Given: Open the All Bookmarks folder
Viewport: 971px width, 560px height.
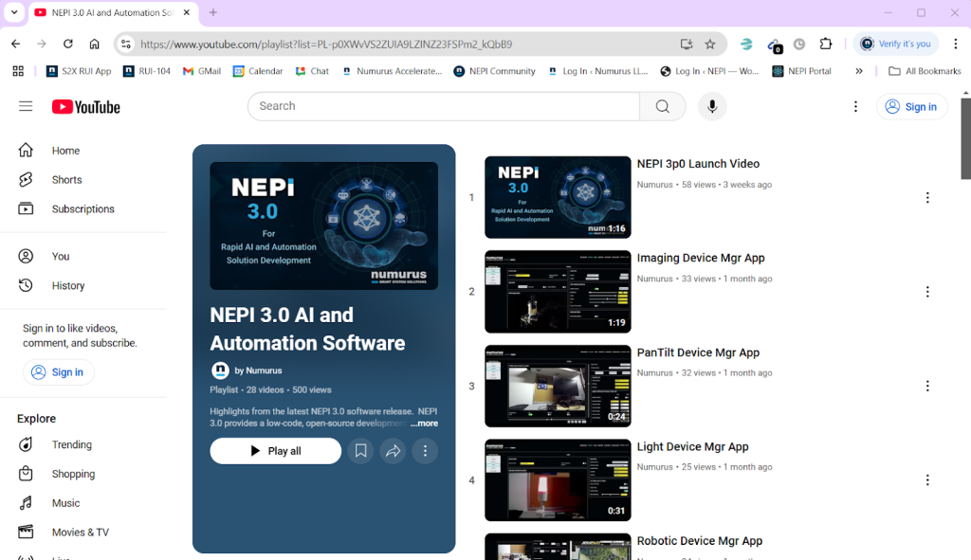Looking at the screenshot, I should [x=925, y=71].
